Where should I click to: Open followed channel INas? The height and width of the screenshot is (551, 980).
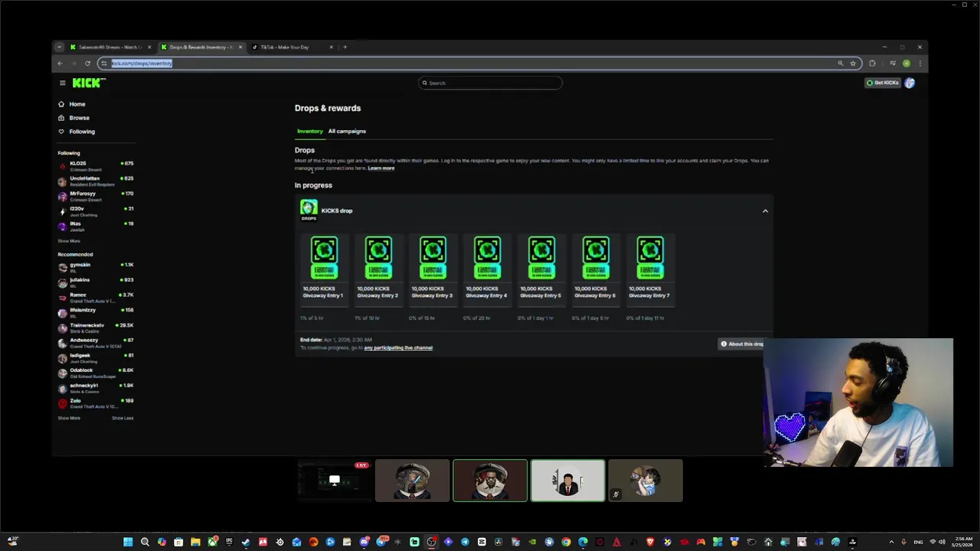tap(96, 227)
